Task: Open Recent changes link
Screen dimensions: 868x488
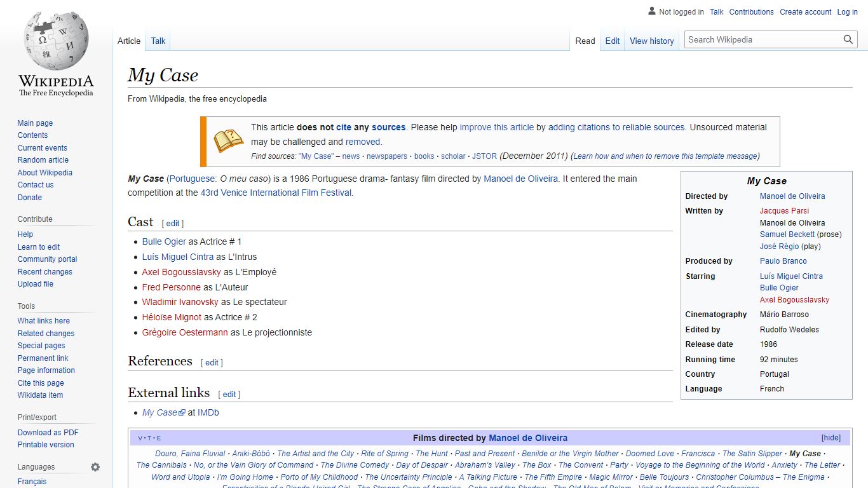Action: click(x=44, y=272)
